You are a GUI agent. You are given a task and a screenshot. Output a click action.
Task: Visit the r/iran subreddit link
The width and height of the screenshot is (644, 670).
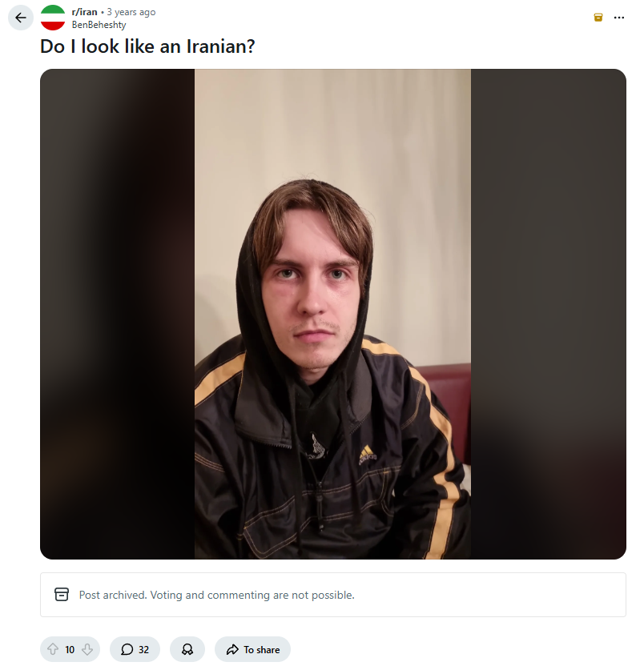tap(85, 12)
